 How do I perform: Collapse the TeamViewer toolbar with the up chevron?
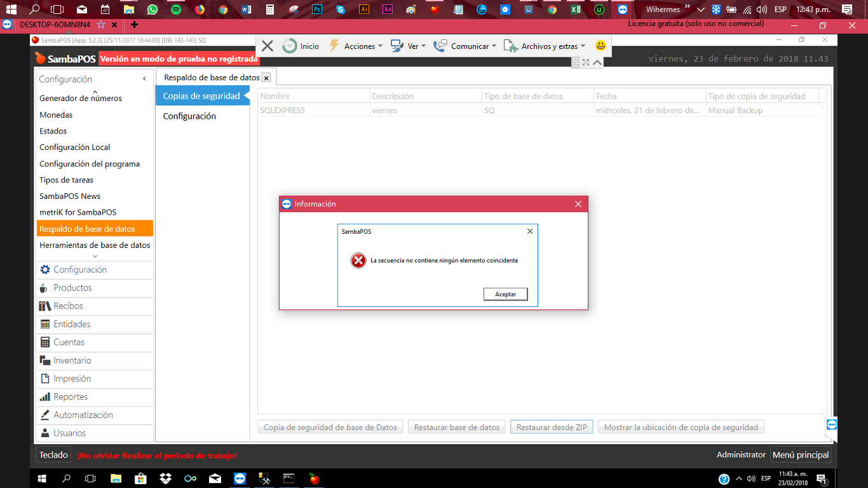pos(597,62)
